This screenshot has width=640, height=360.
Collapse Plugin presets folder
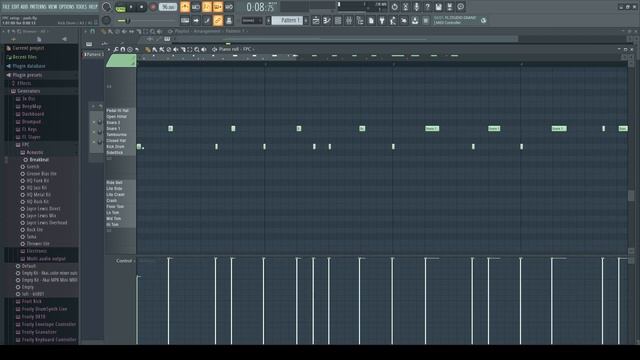(27, 75)
